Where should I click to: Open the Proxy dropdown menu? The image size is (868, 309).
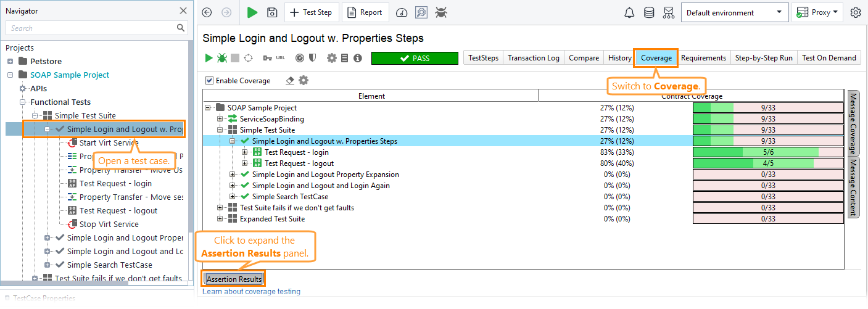pos(817,12)
